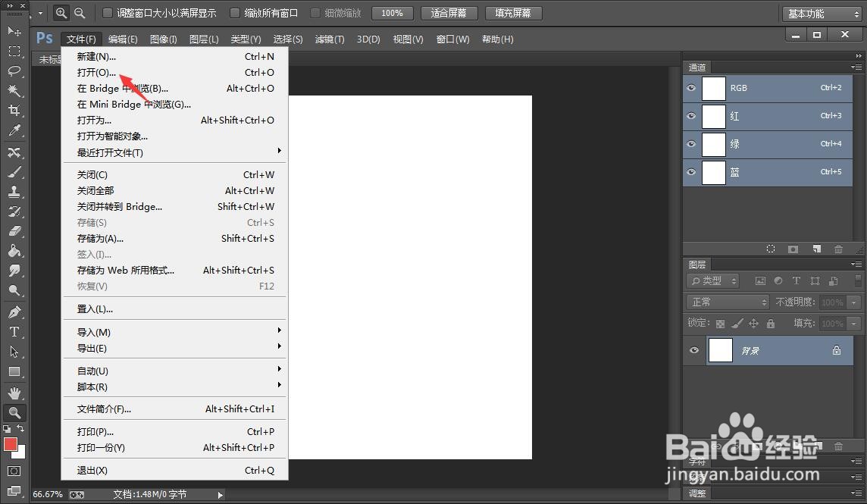Enable zoom all windows checkbox
Image resolution: width=867 pixels, height=504 pixels.
click(235, 13)
